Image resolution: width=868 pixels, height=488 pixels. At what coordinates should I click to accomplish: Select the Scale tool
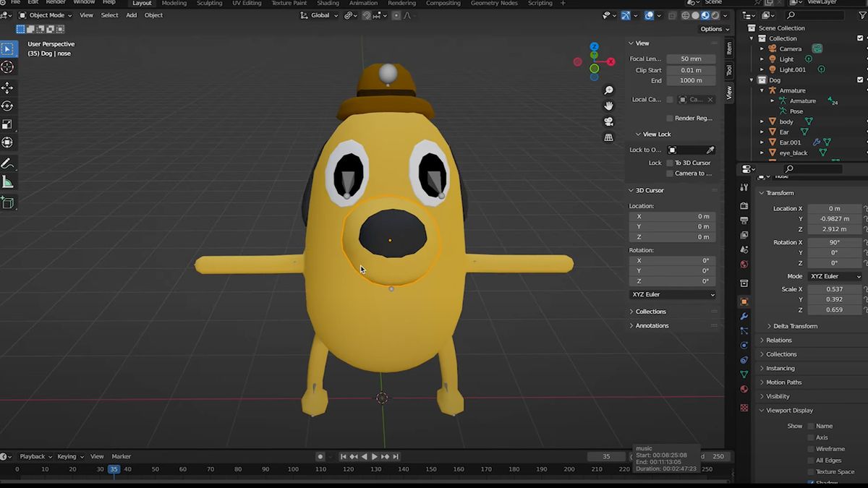[9, 124]
